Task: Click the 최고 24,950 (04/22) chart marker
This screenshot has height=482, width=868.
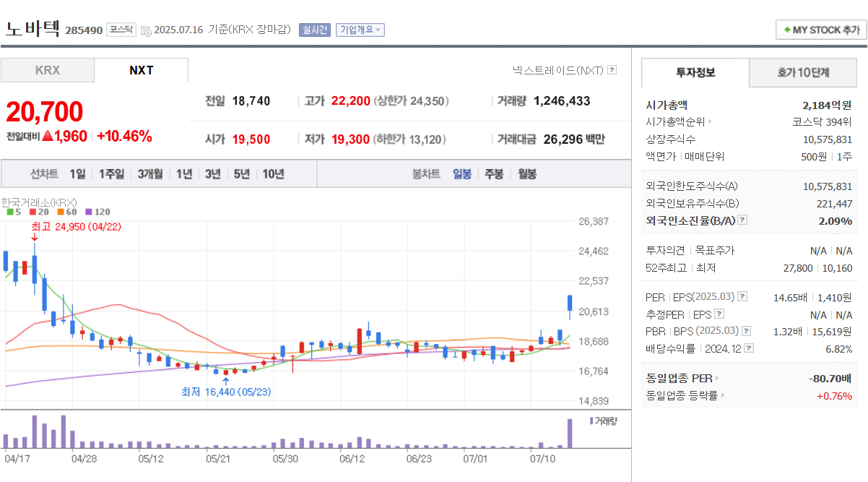Action: click(x=76, y=227)
